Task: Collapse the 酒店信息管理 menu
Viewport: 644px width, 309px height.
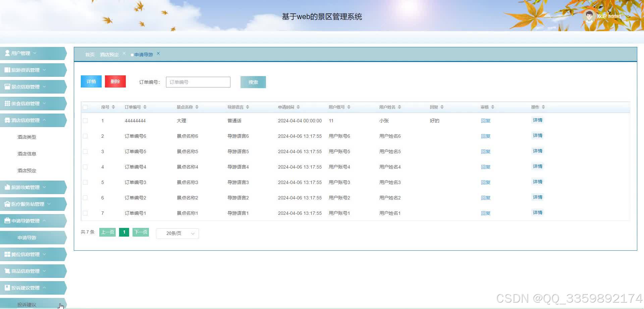Action: coord(33,120)
